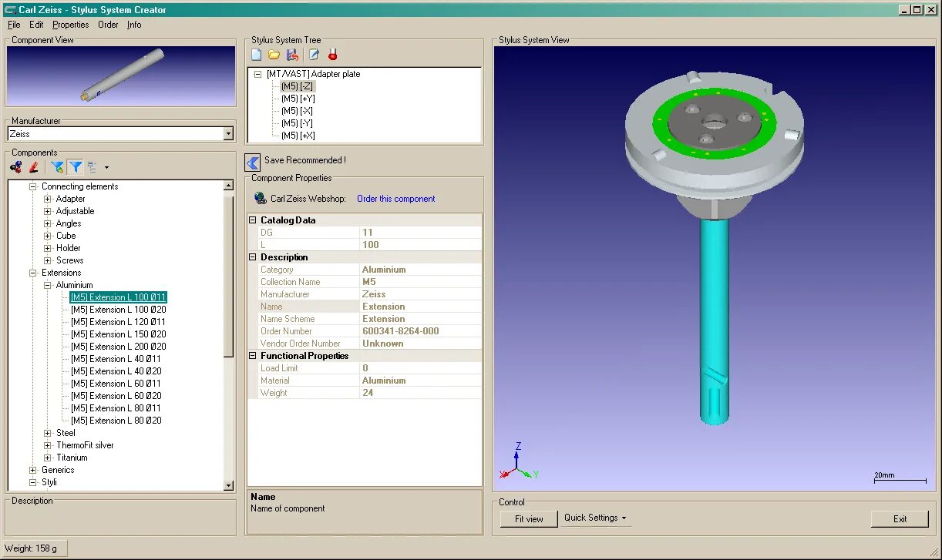Image resolution: width=942 pixels, height=560 pixels.
Task: Expand the ThermoFit silver node
Action: [x=47, y=445]
